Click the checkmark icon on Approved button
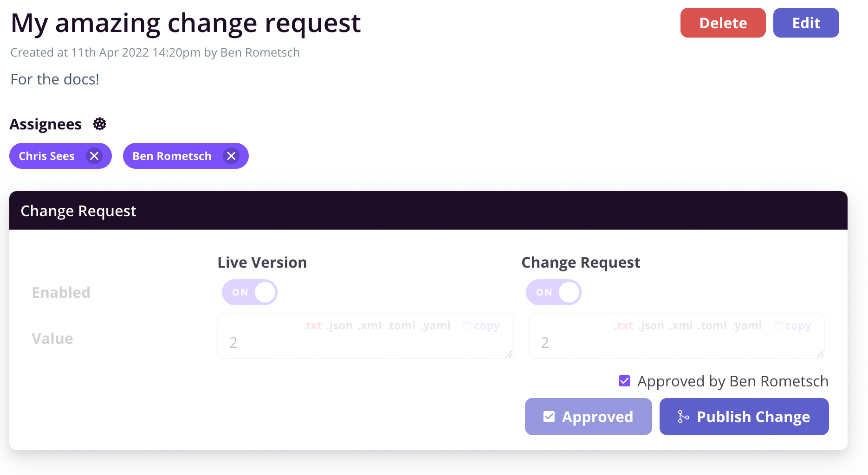Image resolution: width=868 pixels, height=475 pixels. pyautogui.click(x=549, y=417)
